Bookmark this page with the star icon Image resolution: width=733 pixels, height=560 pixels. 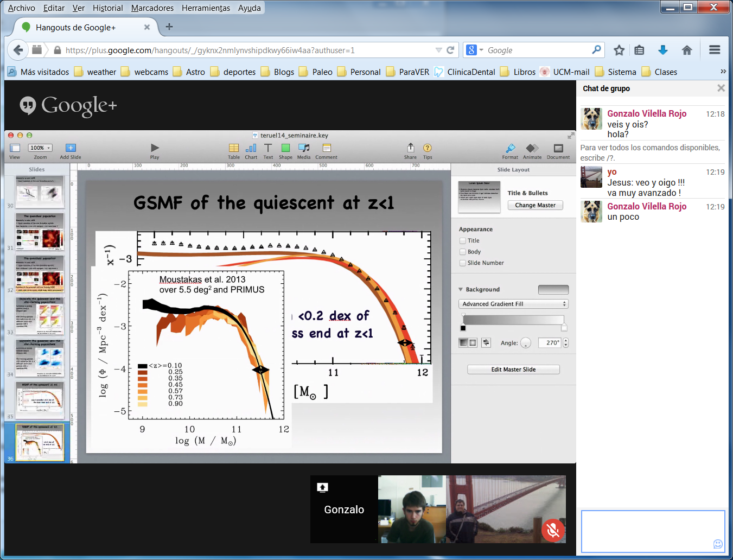pyautogui.click(x=619, y=50)
